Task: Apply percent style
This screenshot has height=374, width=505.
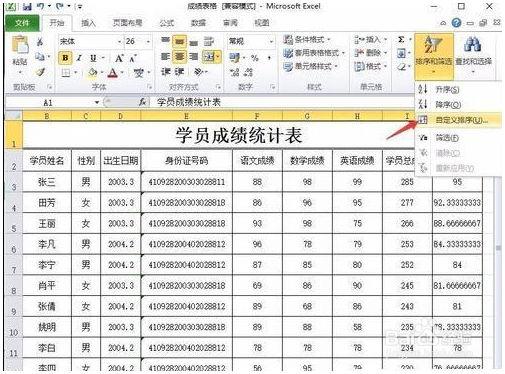Action: click(255, 58)
